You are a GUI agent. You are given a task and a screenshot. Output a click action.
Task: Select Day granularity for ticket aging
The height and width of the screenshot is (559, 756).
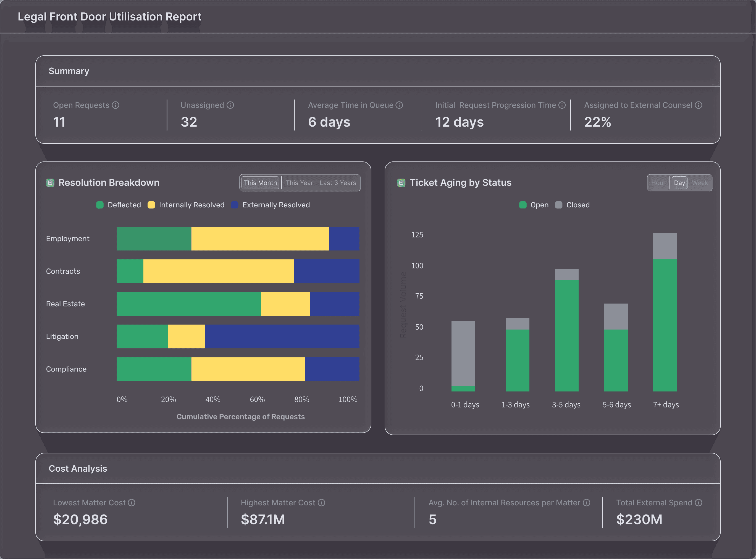point(679,183)
